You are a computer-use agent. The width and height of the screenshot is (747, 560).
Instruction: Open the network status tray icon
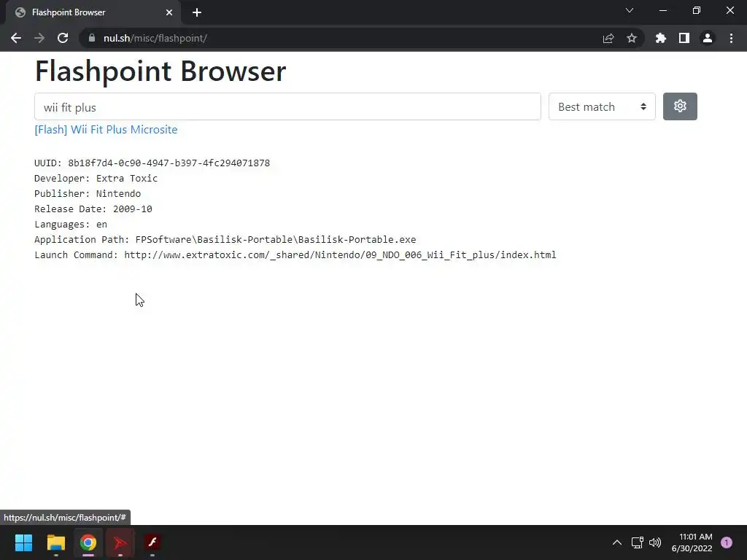coord(637,542)
